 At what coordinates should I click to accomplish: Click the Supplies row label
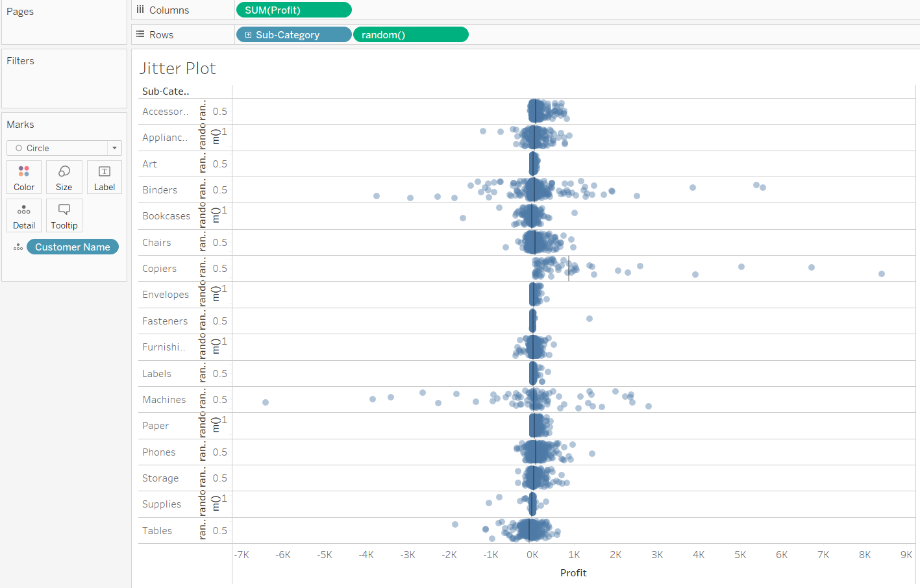coord(162,504)
